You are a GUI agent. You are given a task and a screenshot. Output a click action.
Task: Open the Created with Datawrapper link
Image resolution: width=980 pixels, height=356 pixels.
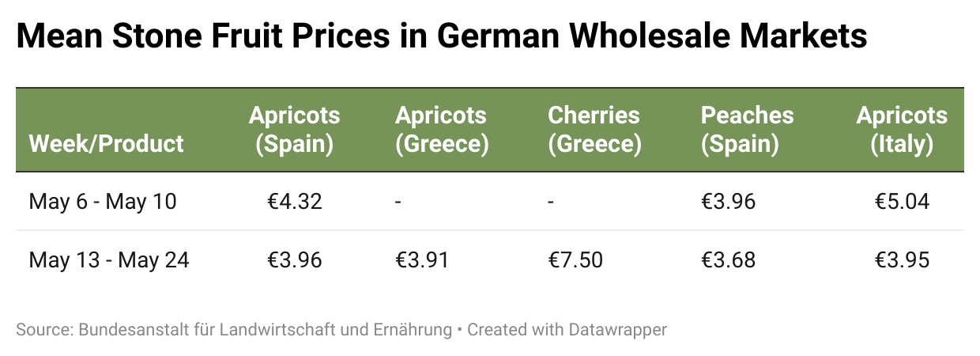[567, 329]
